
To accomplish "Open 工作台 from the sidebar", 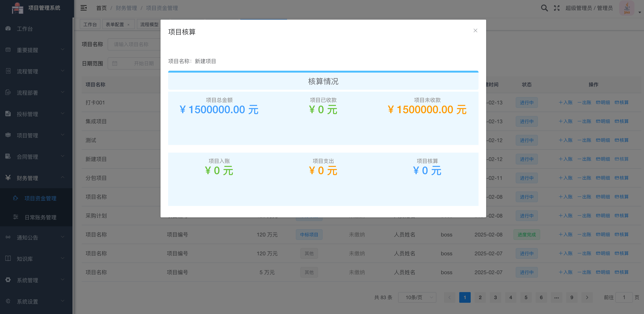I will click(x=25, y=29).
